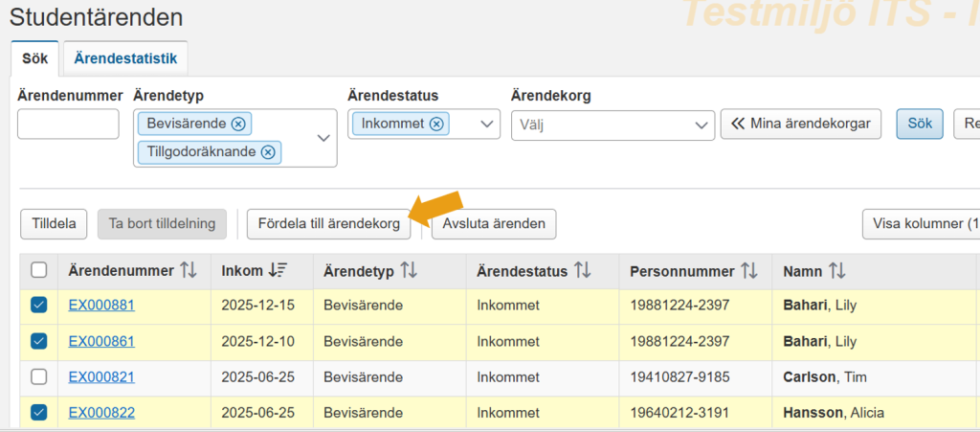Click personnummer 19410827-9185
Screen dimensions: 980x432
(679, 377)
